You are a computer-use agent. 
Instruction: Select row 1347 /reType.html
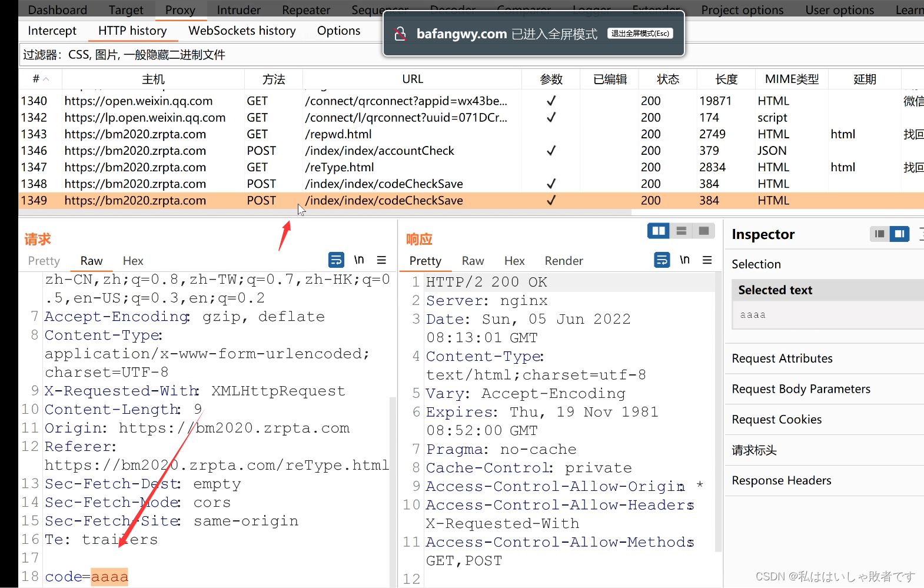coord(471,167)
